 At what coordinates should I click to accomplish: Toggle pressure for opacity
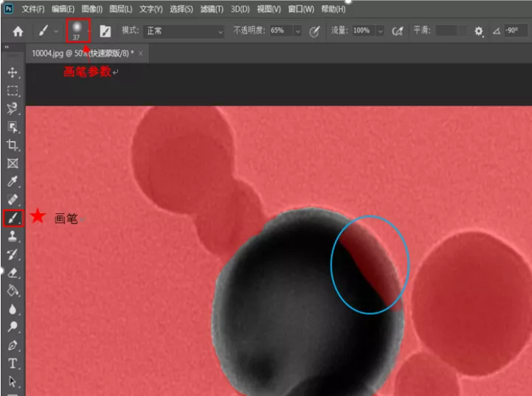tap(314, 31)
